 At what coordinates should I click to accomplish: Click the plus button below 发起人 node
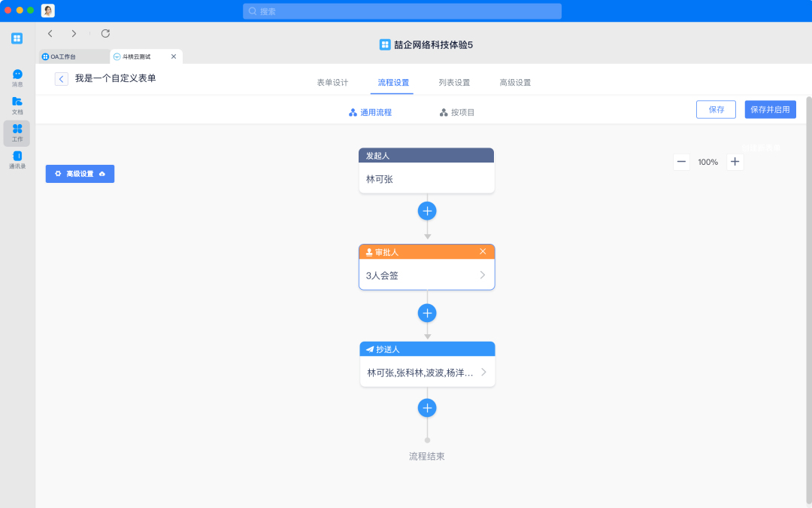coord(427,211)
